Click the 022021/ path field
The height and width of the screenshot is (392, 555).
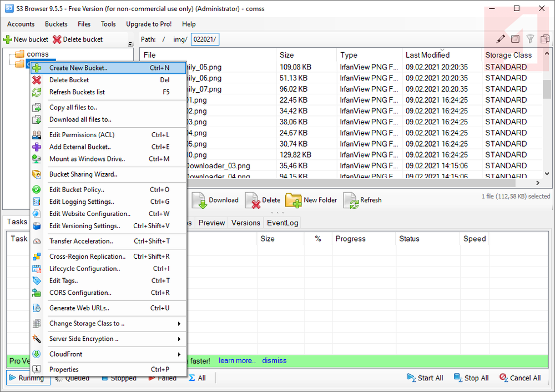pos(205,39)
